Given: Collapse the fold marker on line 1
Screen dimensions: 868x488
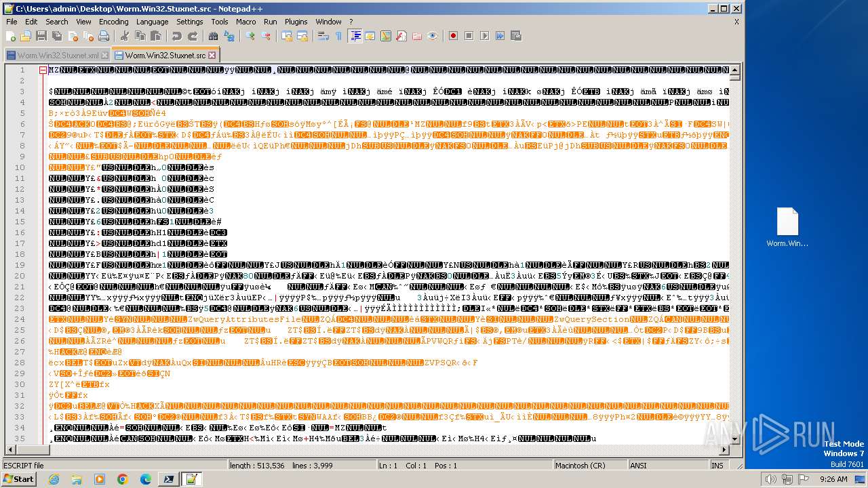Looking at the screenshot, I should pyautogui.click(x=43, y=70).
